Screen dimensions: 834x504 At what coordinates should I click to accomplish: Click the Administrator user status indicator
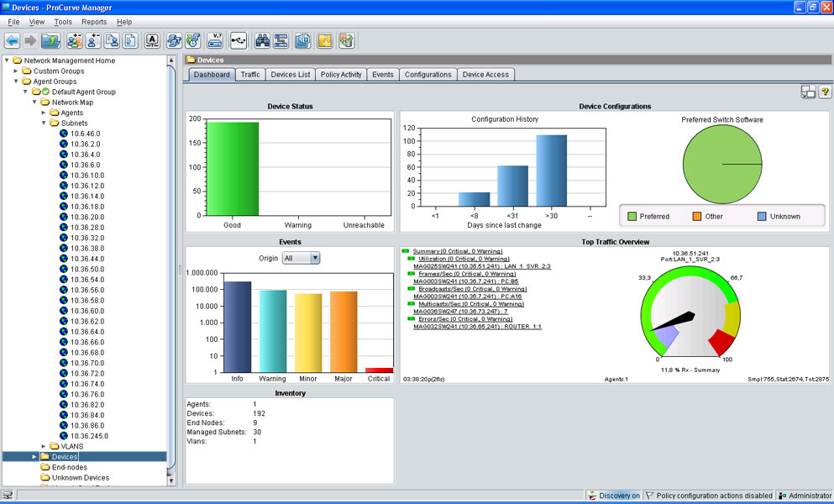point(805,496)
